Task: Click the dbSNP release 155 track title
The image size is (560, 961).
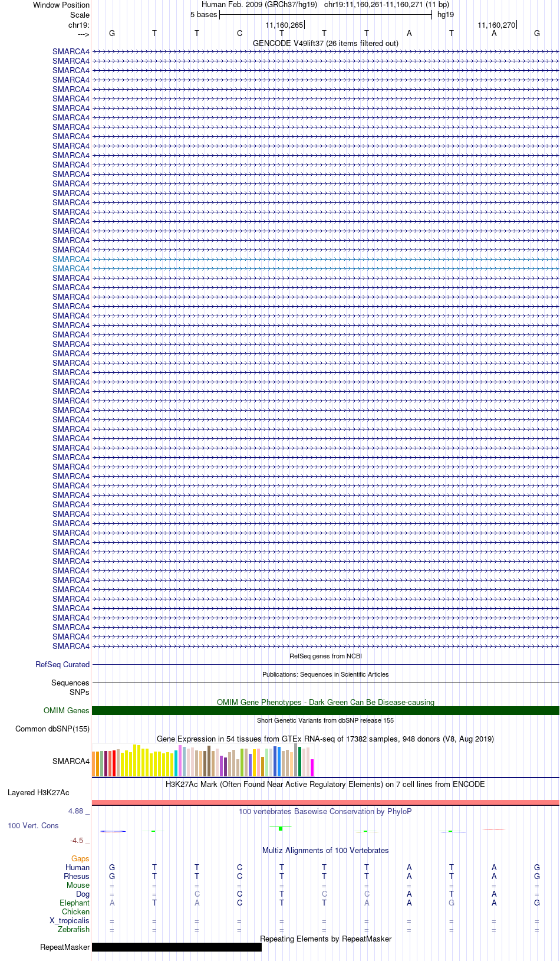Action: click(325, 720)
